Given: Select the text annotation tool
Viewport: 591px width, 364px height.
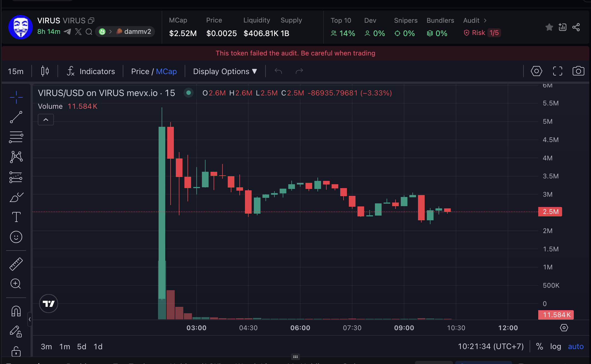Looking at the screenshot, I should click(16, 217).
